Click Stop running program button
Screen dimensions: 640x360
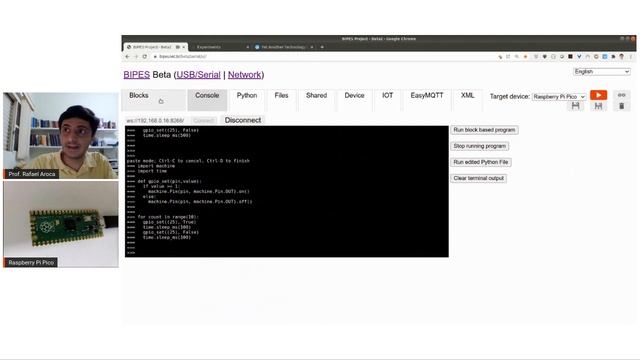coord(480,146)
